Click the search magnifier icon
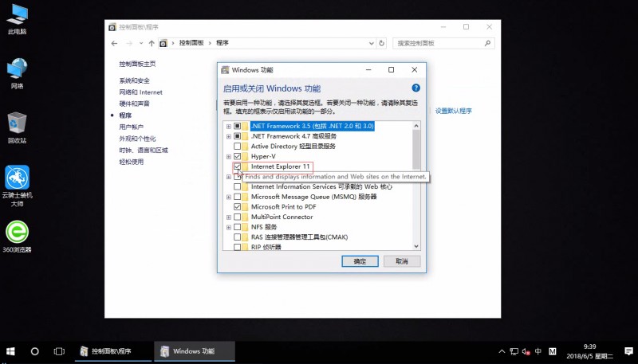The height and width of the screenshot is (364, 638). [x=487, y=43]
